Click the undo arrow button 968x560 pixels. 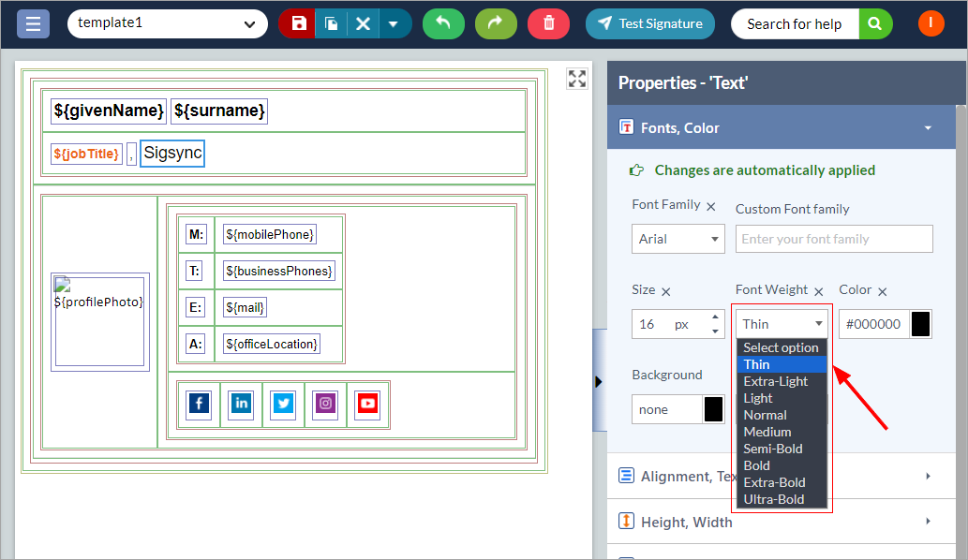pyautogui.click(x=443, y=23)
